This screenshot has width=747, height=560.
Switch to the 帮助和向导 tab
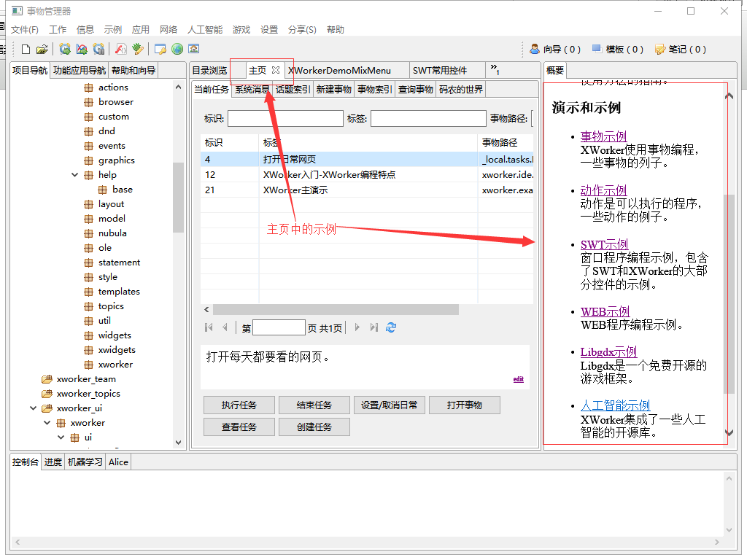(133, 71)
